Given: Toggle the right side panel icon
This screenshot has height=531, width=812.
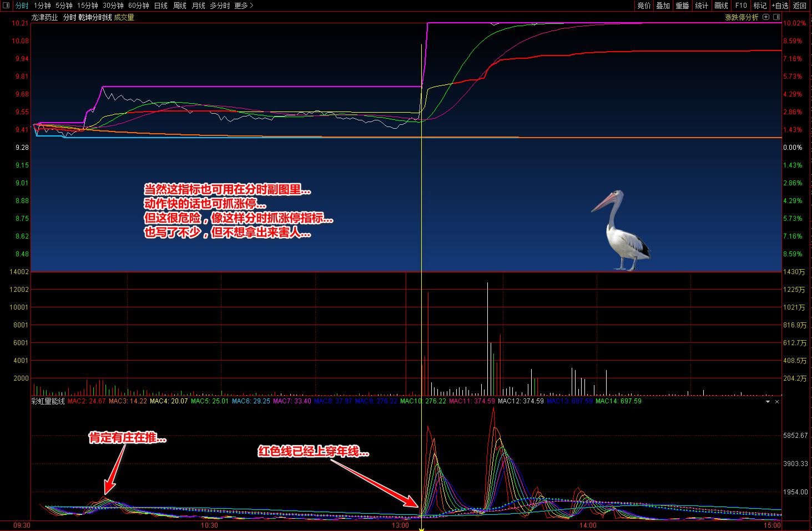Looking at the screenshot, I should click(776, 17).
